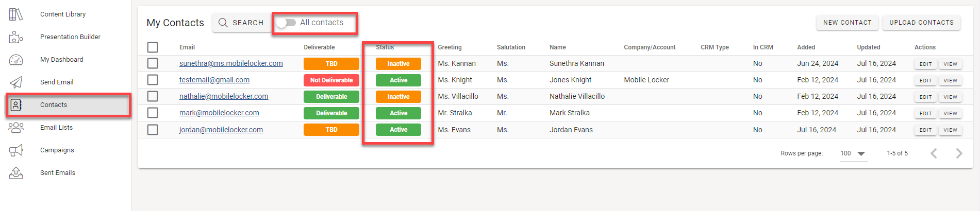Click Send Email paper plane icon
The image size is (980, 211).
[16, 82]
